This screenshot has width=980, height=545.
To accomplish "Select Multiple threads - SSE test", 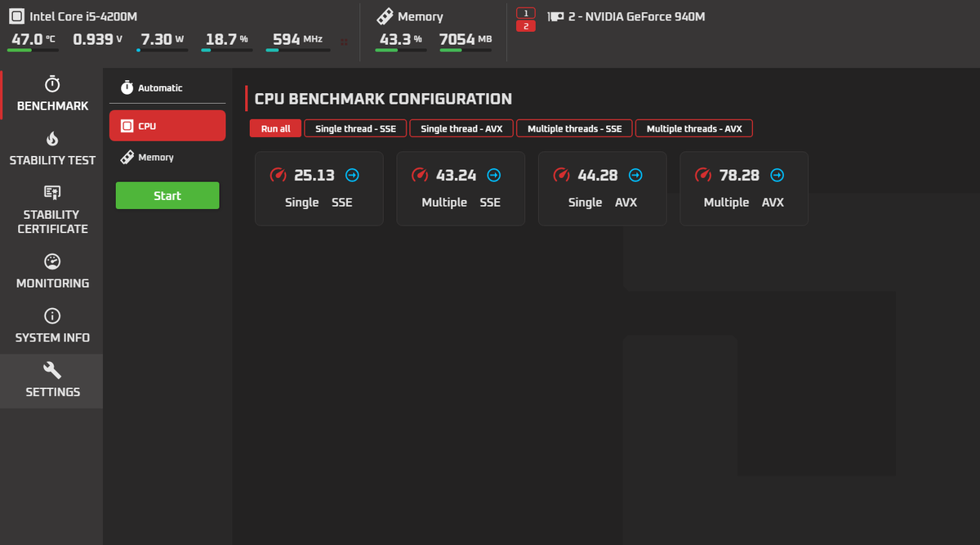I will pyautogui.click(x=575, y=128).
